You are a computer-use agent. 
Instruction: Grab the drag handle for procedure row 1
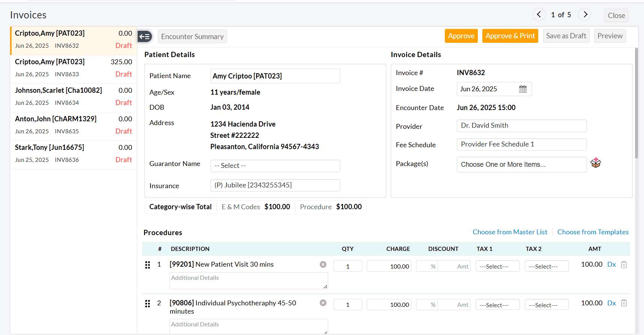click(x=147, y=265)
